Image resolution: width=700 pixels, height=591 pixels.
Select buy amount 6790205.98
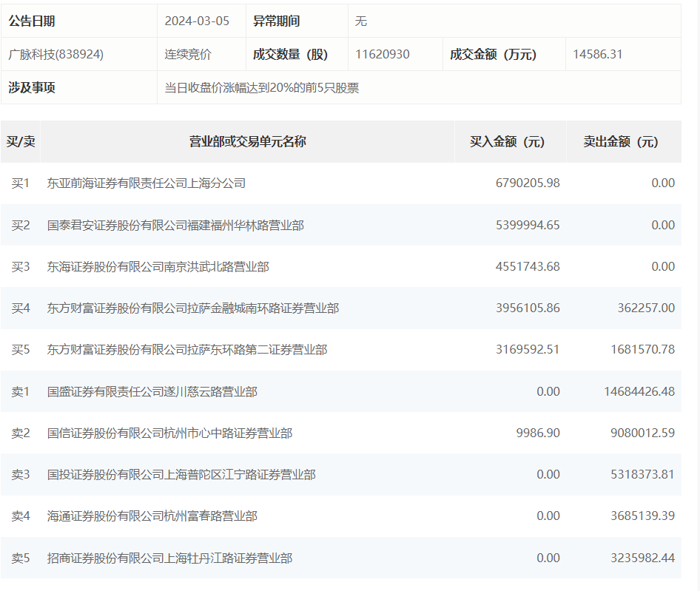coord(528,183)
